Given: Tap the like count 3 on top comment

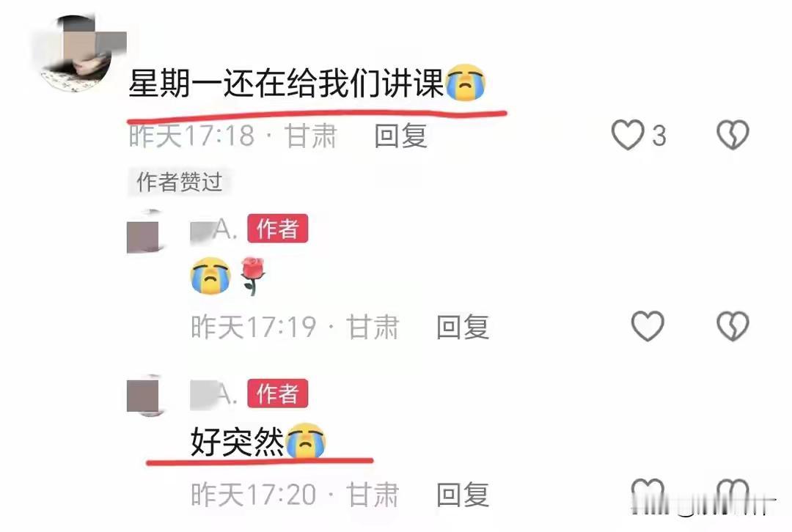Looking at the screenshot, I should (x=659, y=136).
